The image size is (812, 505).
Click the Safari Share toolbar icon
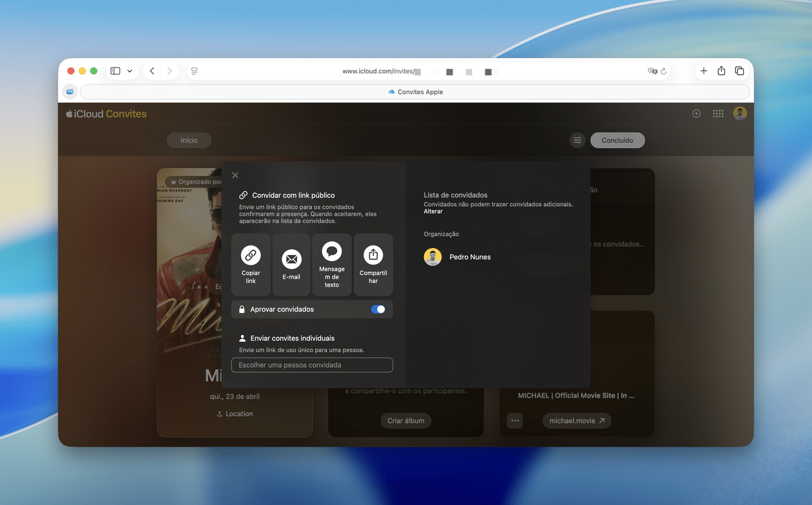click(x=722, y=71)
